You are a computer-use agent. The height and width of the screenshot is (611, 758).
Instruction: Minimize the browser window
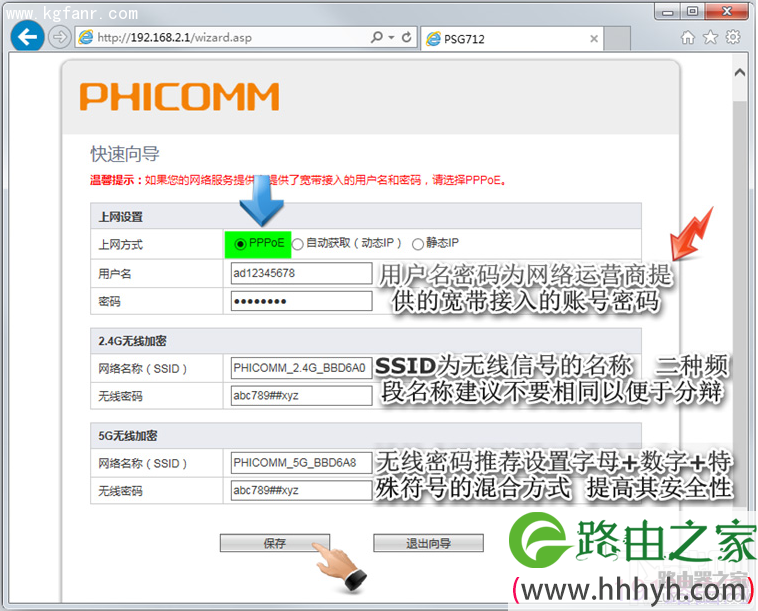[x=668, y=12]
